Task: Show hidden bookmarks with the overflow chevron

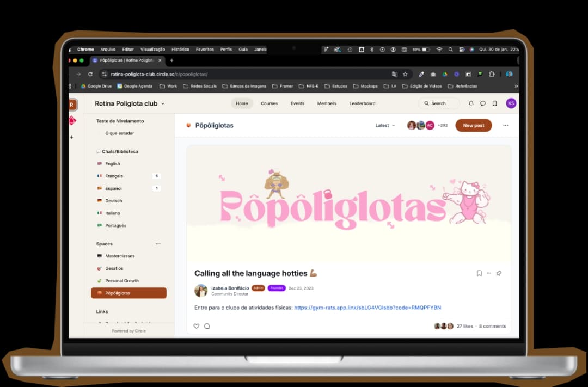Action: [516, 86]
